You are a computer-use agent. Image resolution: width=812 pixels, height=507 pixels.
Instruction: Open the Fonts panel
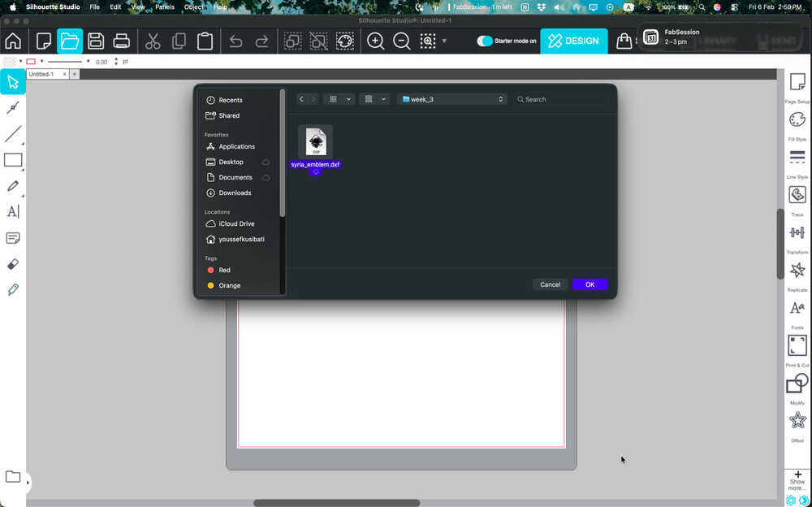click(x=797, y=308)
